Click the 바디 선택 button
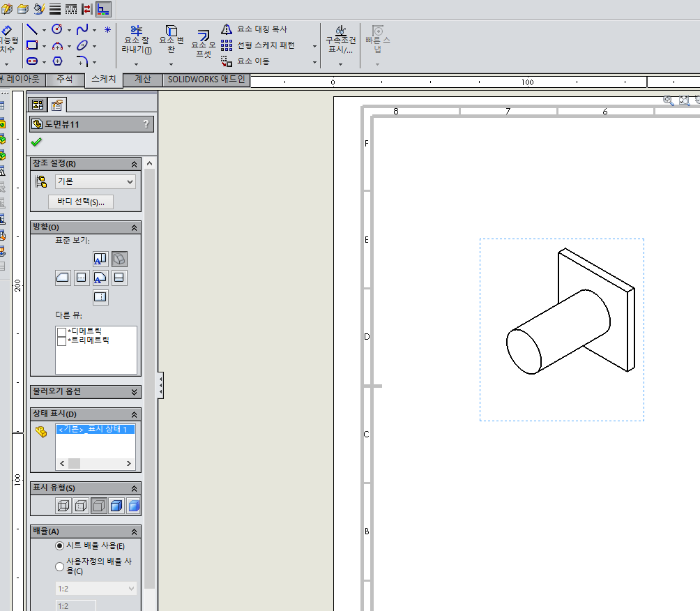This screenshot has height=611, width=700. pyautogui.click(x=81, y=202)
